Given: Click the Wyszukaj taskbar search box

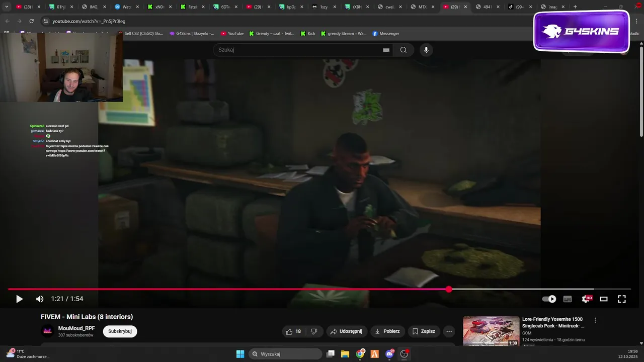Looking at the screenshot, I should click(x=286, y=354).
